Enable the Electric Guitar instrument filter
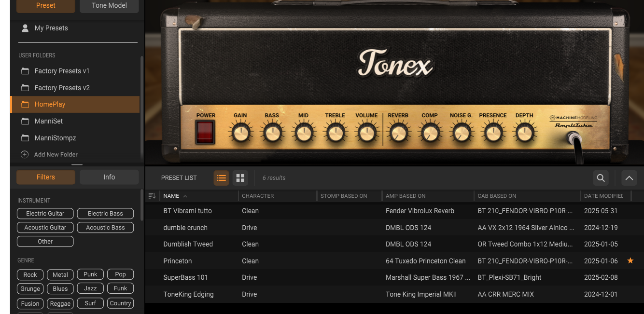The image size is (644, 314). (x=45, y=214)
